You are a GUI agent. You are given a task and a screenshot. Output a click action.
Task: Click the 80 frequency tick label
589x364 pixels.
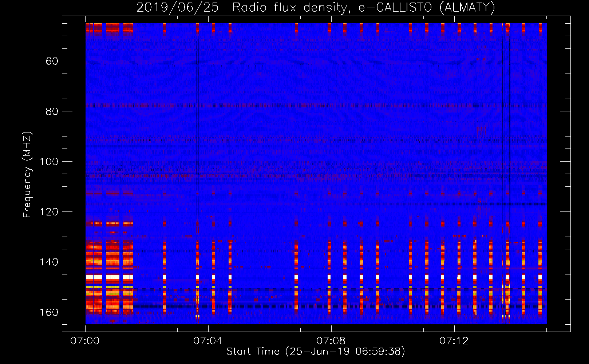52,111
